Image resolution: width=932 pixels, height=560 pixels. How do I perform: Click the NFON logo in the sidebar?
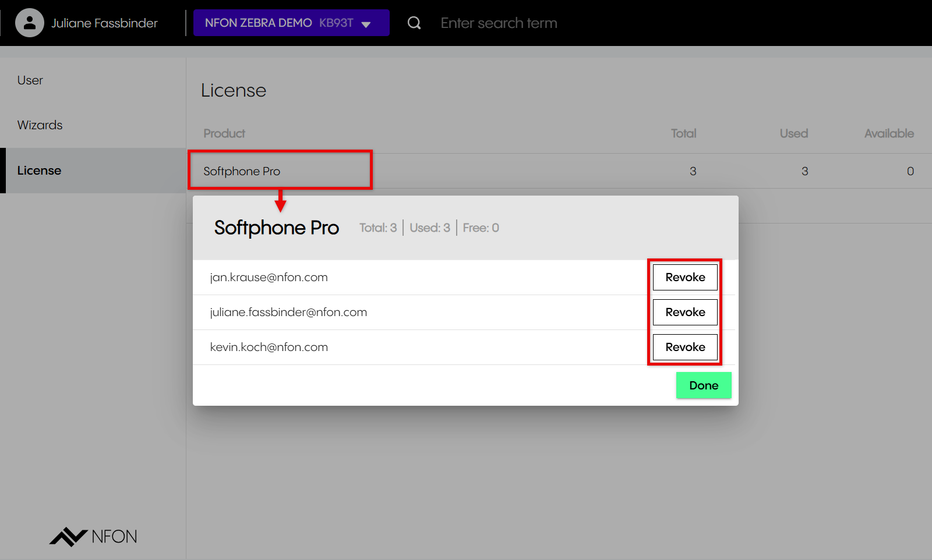[93, 536]
